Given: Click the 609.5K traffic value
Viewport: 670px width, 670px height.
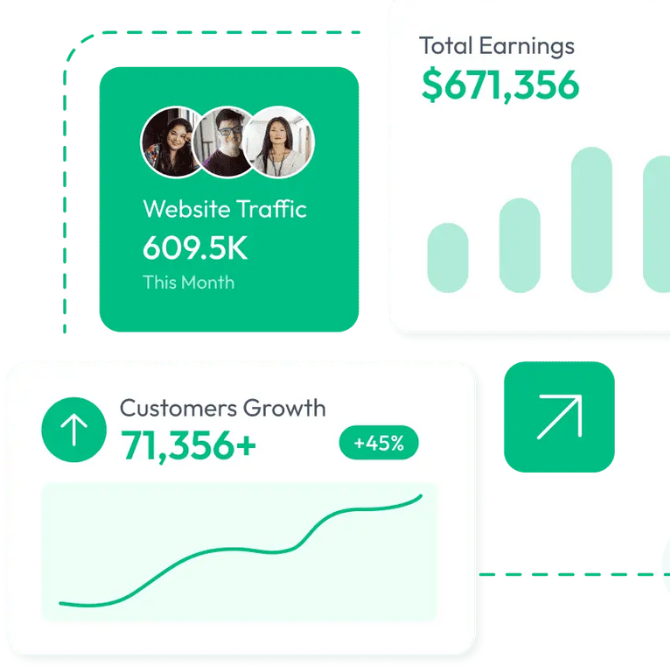Looking at the screenshot, I should tap(195, 246).
